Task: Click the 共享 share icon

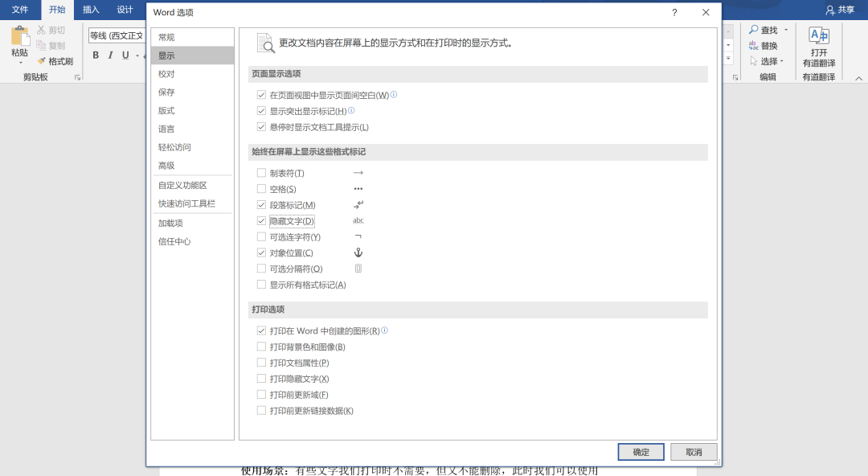Action: pos(831,10)
